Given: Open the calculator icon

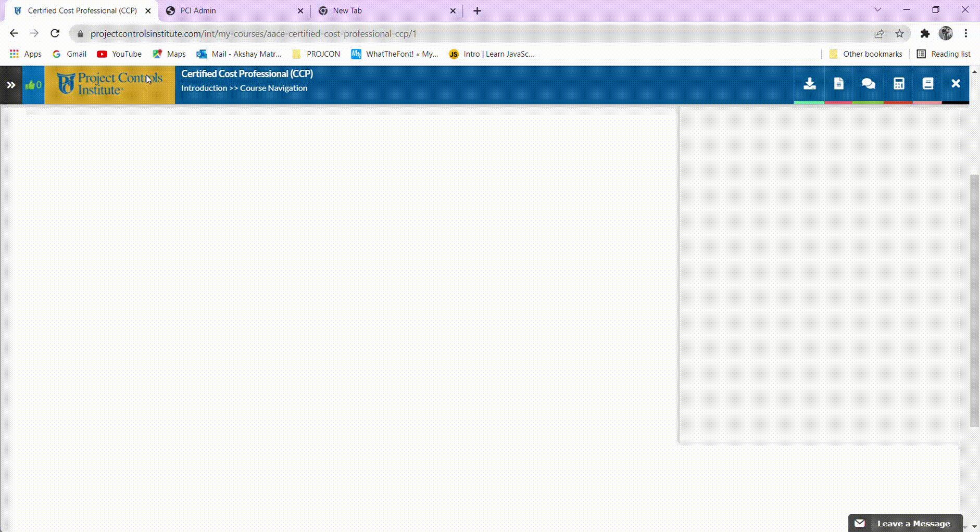Looking at the screenshot, I should pyautogui.click(x=899, y=84).
